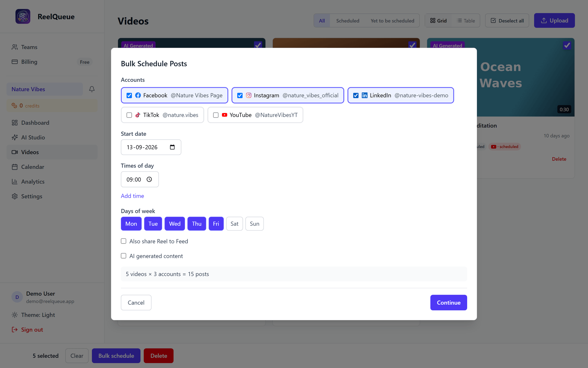This screenshot has height=368, width=588.
Task: Uncheck the LinkedIn account checkbox
Action: 356,95
